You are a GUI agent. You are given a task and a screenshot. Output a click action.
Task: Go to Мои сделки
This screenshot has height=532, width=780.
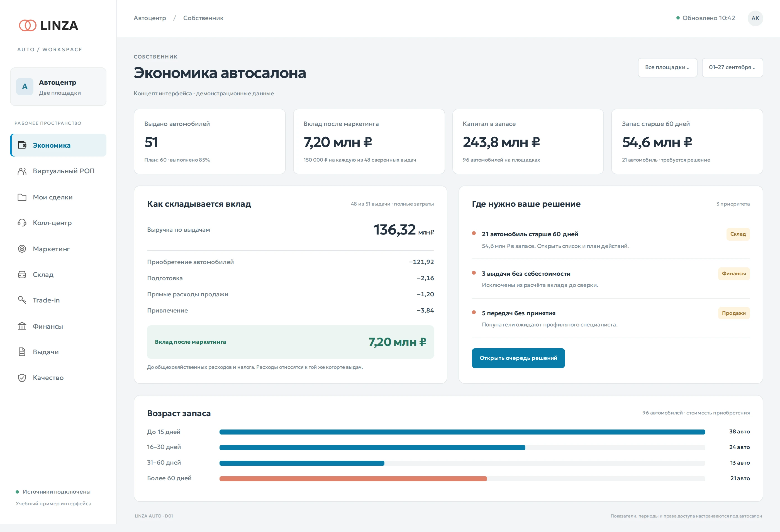point(58,197)
